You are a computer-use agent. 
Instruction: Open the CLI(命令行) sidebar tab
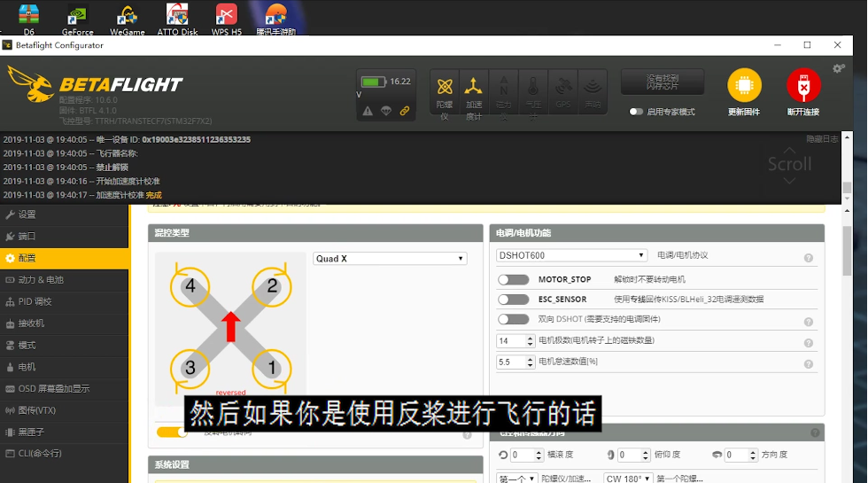[40, 453]
